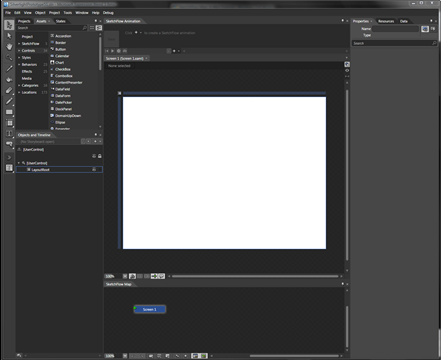
Task: Click the bottom tool in the toolbar
Action: 9,168
